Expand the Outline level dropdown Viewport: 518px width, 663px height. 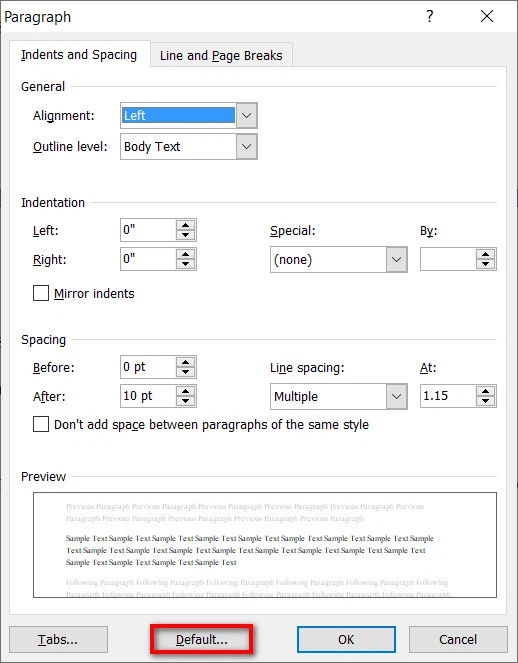(x=247, y=147)
